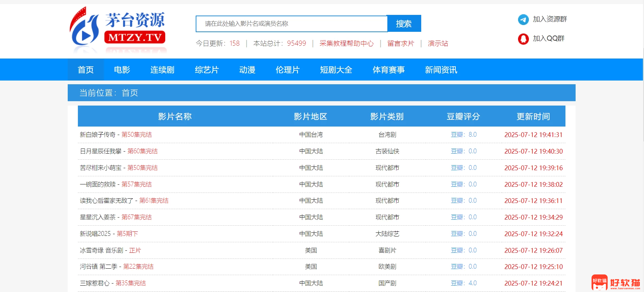644x292 pixels.
Task: Focus the movie or actor search field
Action: (292, 24)
